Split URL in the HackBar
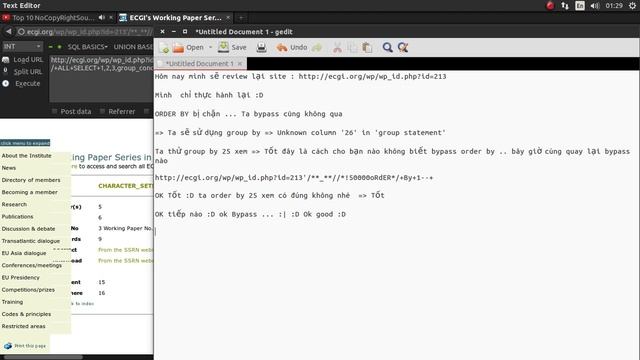The width and height of the screenshot is (640, 360). pyautogui.click(x=23, y=71)
